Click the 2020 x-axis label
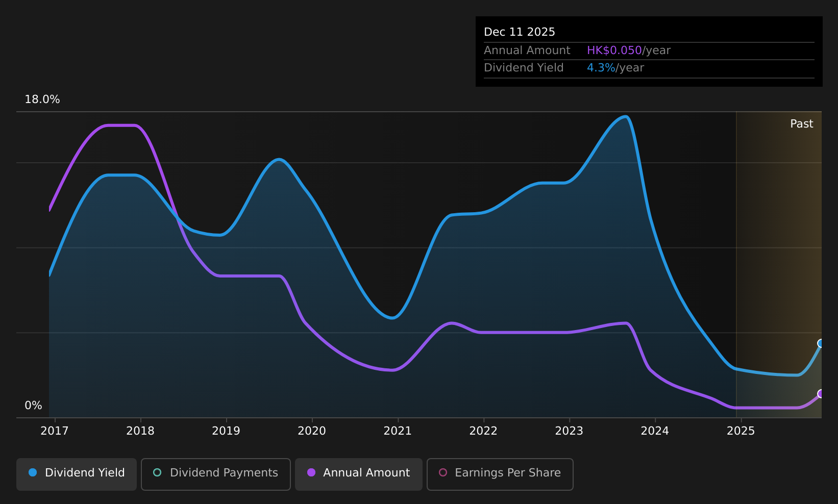The image size is (838, 504). coord(312,431)
